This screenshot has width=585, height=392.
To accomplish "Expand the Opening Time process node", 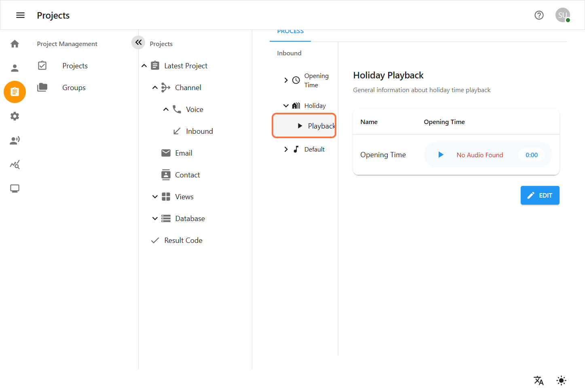I will 286,80.
